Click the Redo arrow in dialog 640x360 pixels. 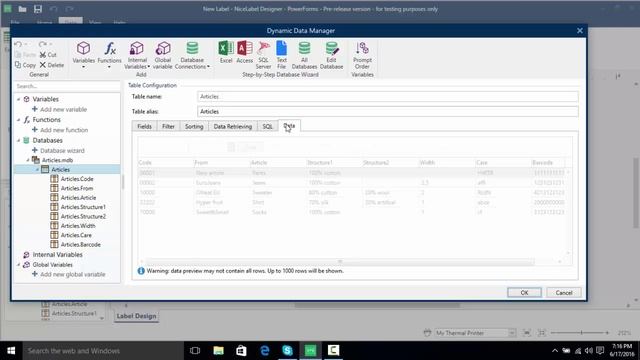42,44
